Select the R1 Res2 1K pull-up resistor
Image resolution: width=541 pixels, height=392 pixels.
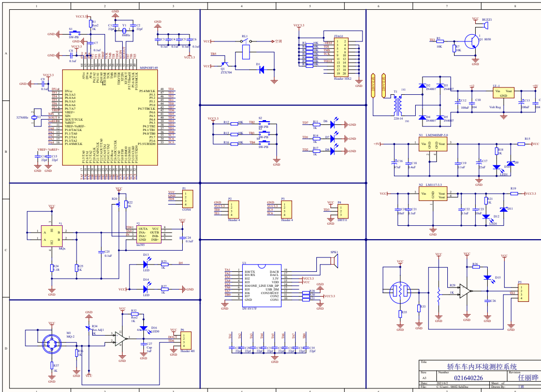(x=91, y=23)
